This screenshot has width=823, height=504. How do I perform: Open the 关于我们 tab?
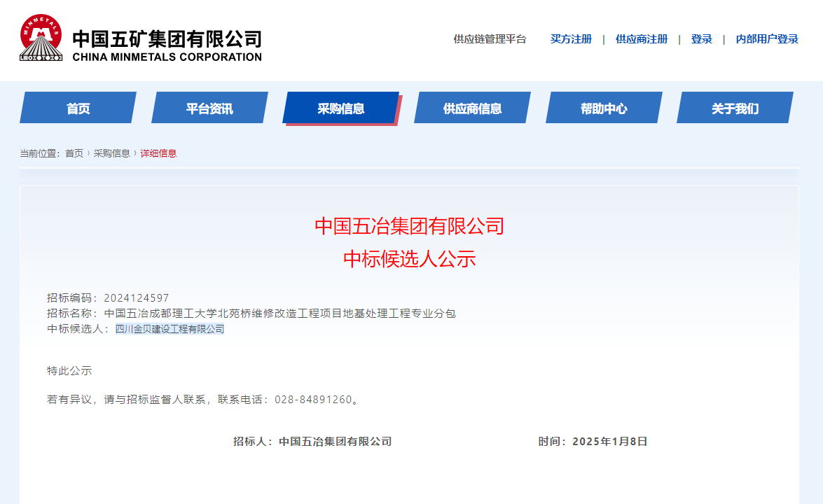point(735,108)
